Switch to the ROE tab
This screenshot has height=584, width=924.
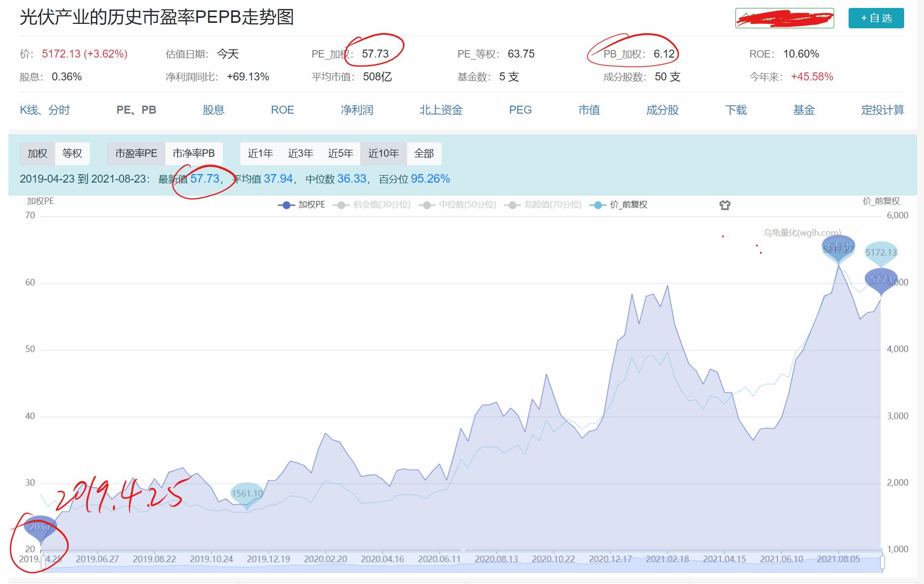tap(283, 110)
